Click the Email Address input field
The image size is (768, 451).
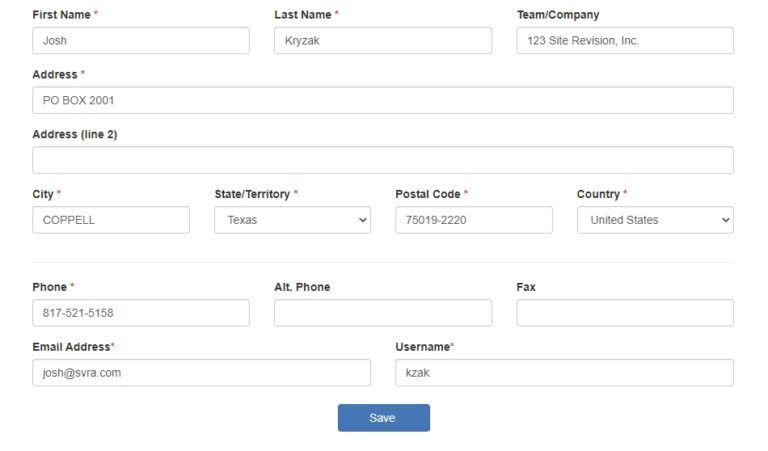202,373
